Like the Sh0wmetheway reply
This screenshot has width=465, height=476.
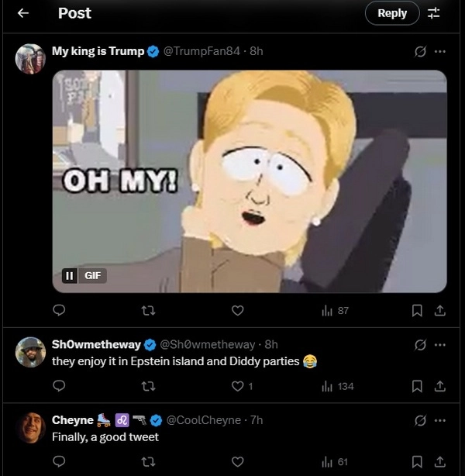238,386
